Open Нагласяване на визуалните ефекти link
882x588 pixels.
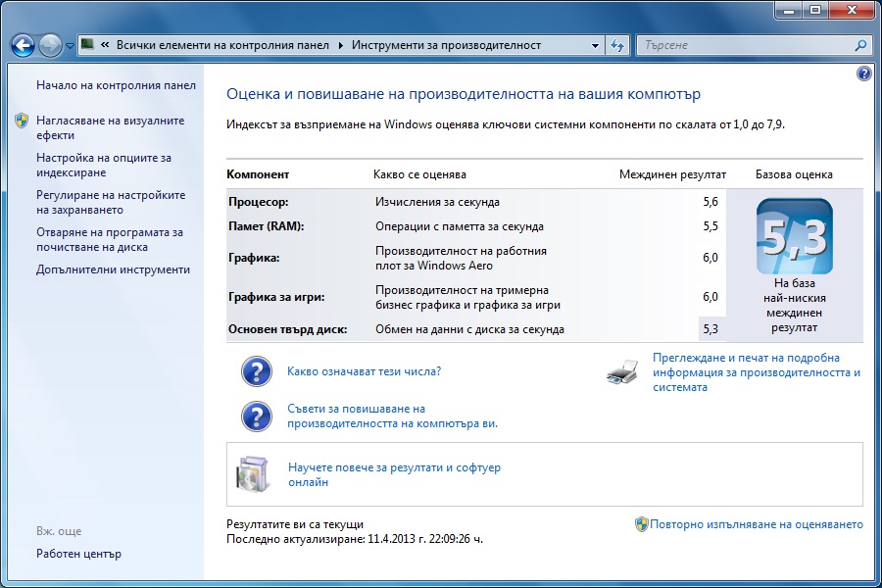point(110,127)
